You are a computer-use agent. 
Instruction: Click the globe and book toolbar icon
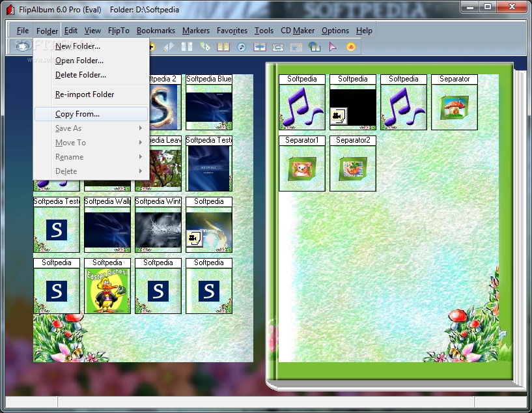314,47
